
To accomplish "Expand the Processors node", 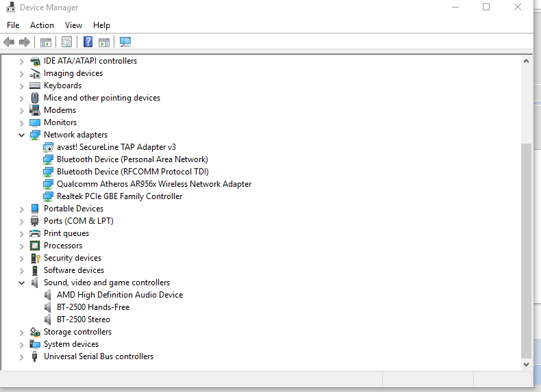I will 21,246.
